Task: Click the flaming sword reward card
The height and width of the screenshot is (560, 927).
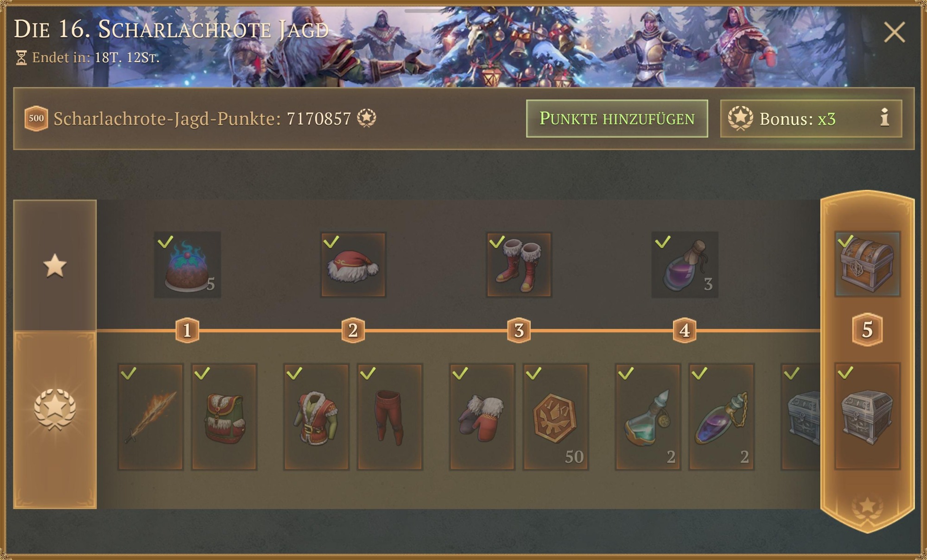Action: coord(151,417)
